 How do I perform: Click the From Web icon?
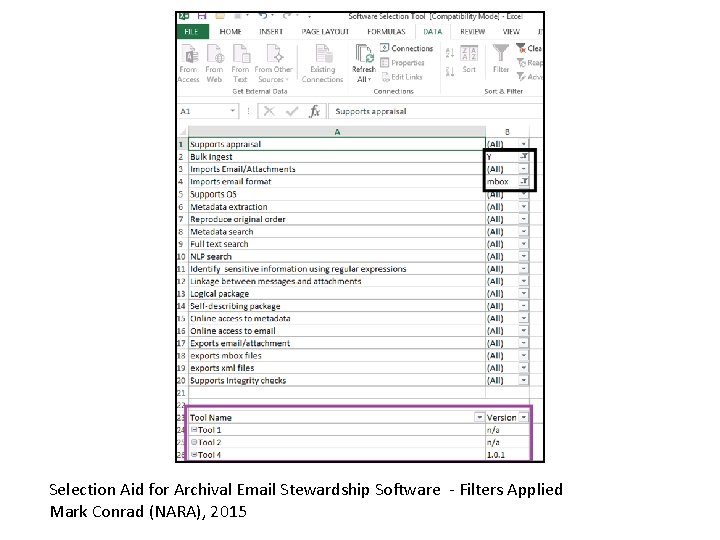[214, 63]
